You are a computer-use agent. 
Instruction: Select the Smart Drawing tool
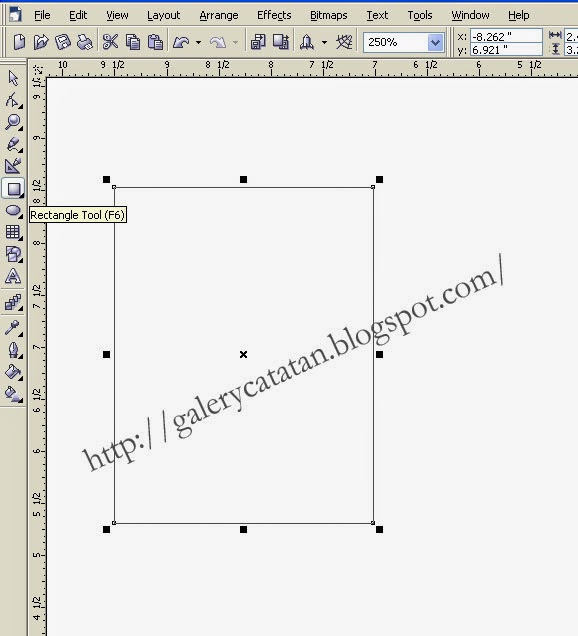point(13,166)
